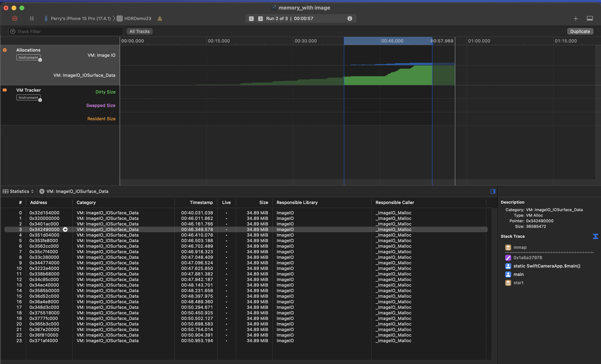Toggle hide system libraries in Stack Trace
Viewport: 601px width, 364px height.
595,236
